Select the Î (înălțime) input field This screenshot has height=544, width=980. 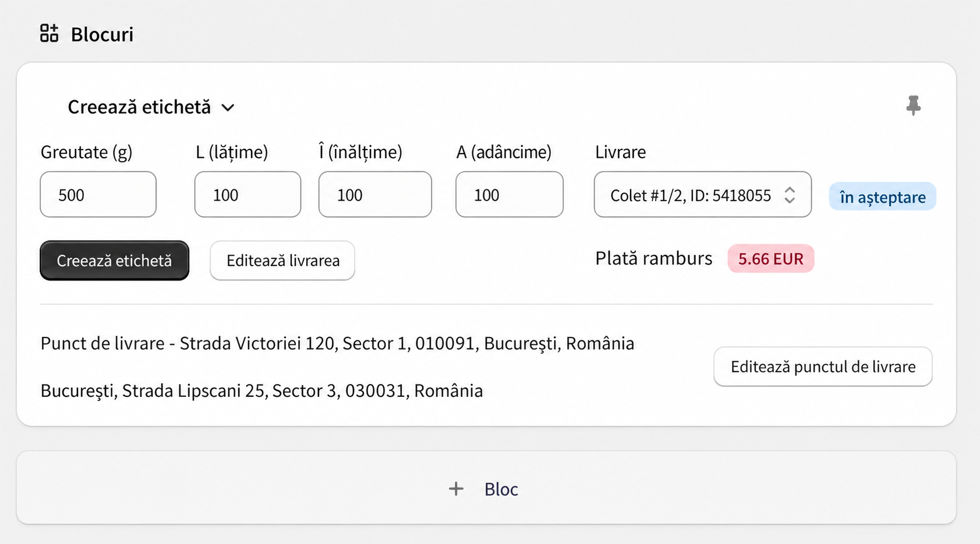pyautogui.click(x=375, y=194)
